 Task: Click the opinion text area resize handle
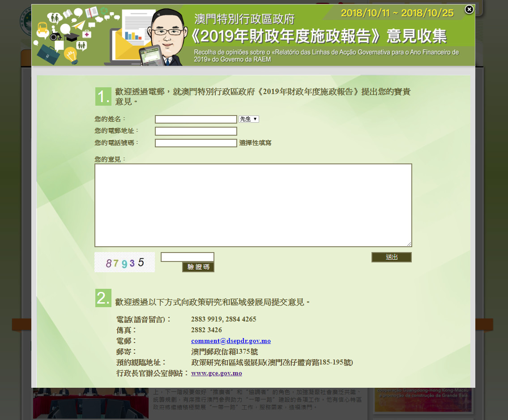(x=409, y=244)
